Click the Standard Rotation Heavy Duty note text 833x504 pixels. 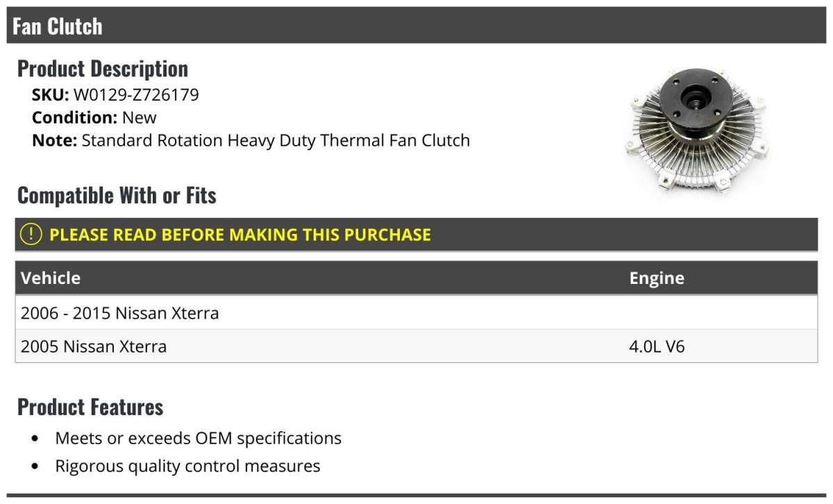pyautogui.click(x=276, y=140)
